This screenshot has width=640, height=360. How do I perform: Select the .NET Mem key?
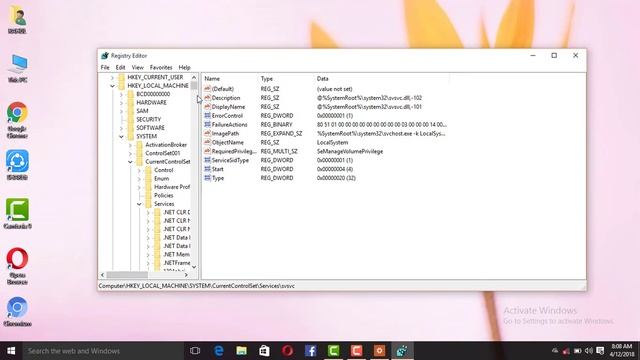[x=177, y=254]
